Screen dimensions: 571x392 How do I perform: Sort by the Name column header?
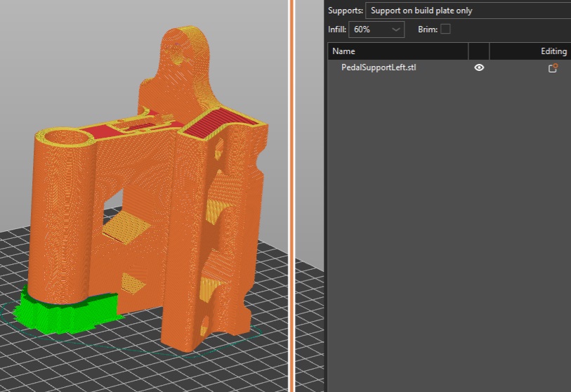click(x=397, y=51)
